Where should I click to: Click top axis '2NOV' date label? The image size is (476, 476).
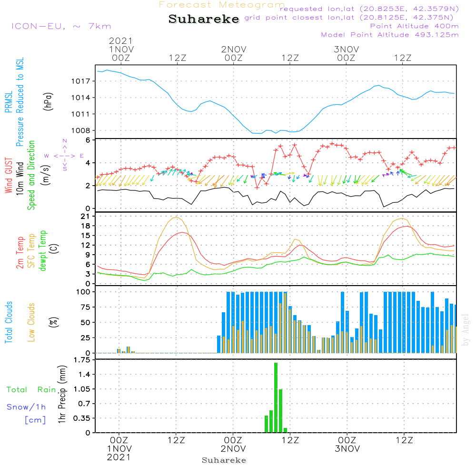(x=233, y=49)
